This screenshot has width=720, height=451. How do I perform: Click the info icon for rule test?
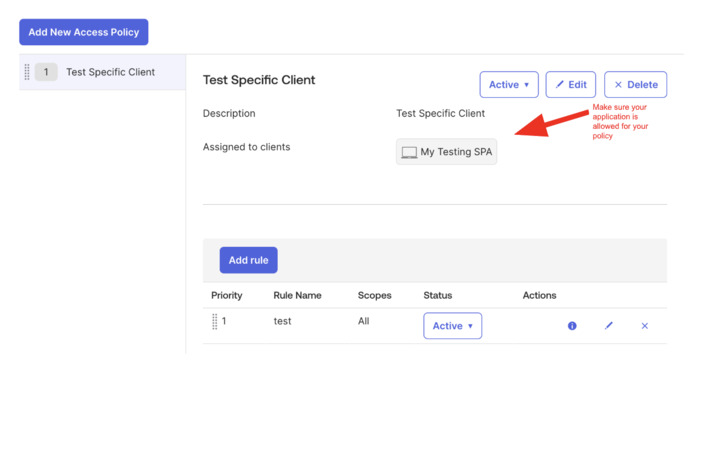click(572, 326)
